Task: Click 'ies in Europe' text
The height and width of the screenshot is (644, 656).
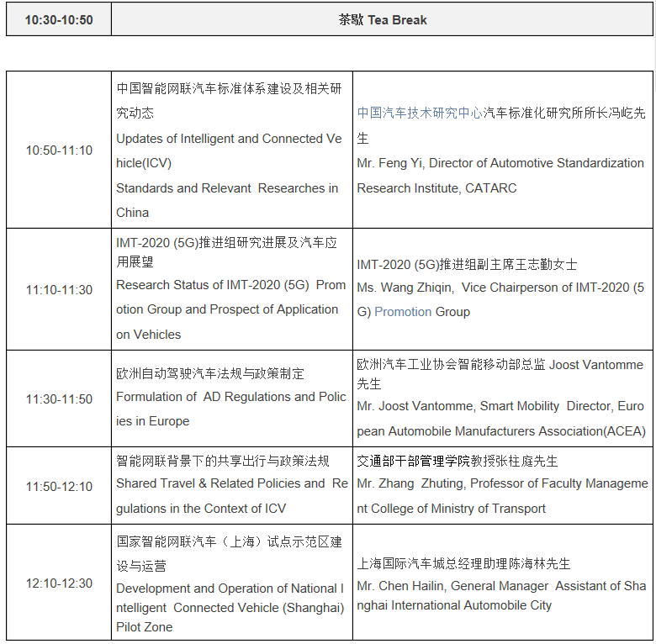Action: [153, 421]
